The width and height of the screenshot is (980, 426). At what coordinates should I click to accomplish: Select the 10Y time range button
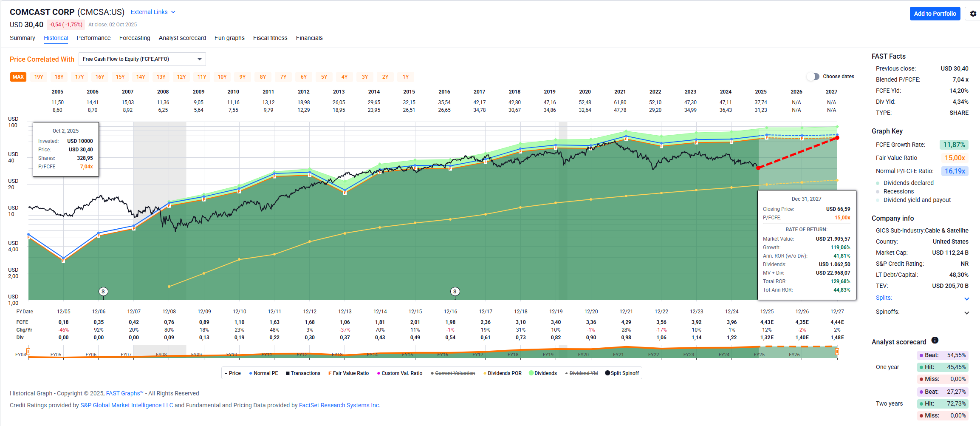coord(222,77)
